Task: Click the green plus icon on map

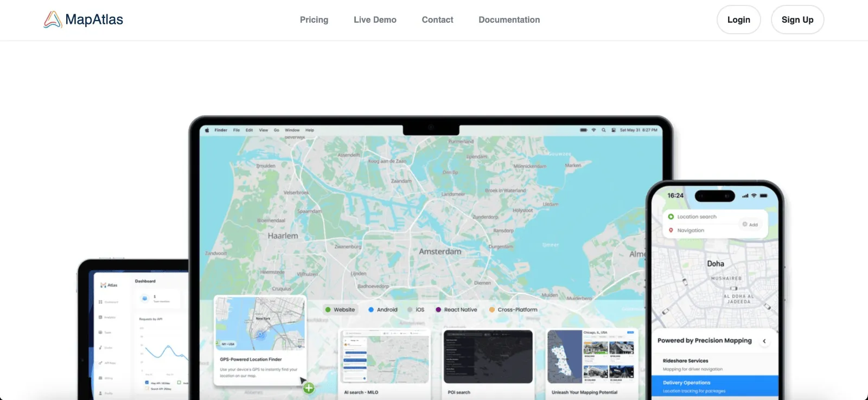Action: (x=309, y=388)
